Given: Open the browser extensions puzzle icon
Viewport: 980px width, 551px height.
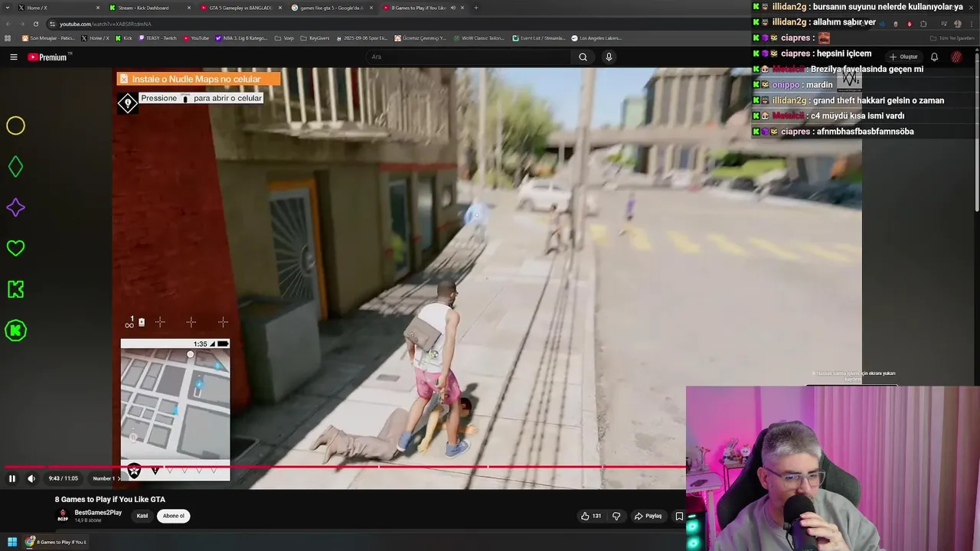Looking at the screenshot, I should coord(923,24).
